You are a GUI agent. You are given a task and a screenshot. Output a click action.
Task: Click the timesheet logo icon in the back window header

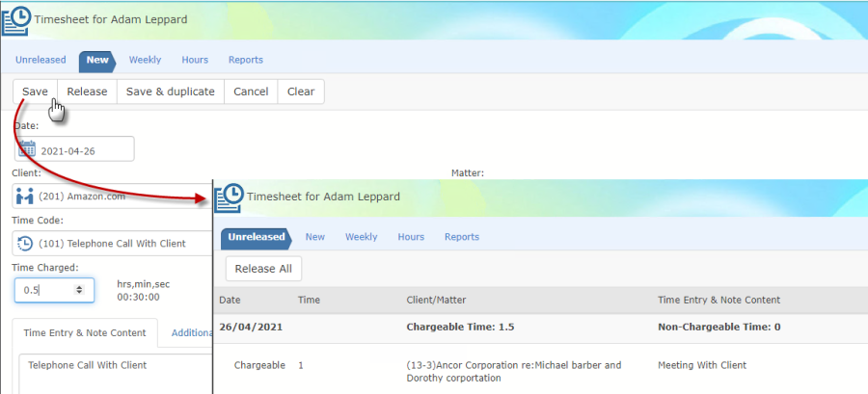[x=15, y=20]
